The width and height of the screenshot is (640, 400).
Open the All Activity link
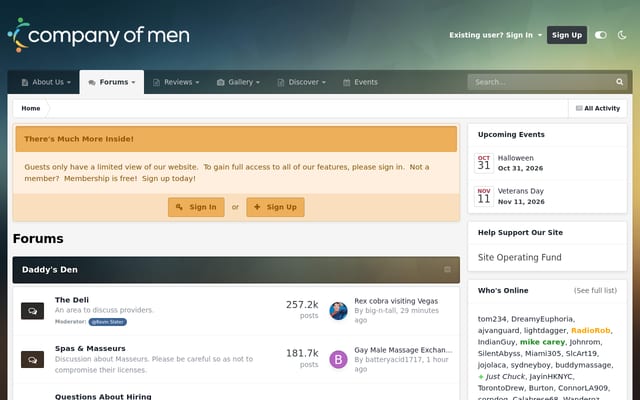598,108
